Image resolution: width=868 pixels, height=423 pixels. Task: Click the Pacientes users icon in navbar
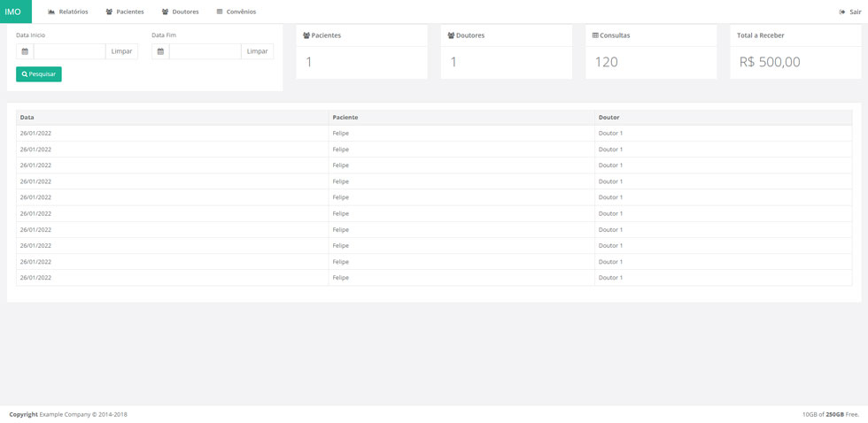click(x=109, y=12)
